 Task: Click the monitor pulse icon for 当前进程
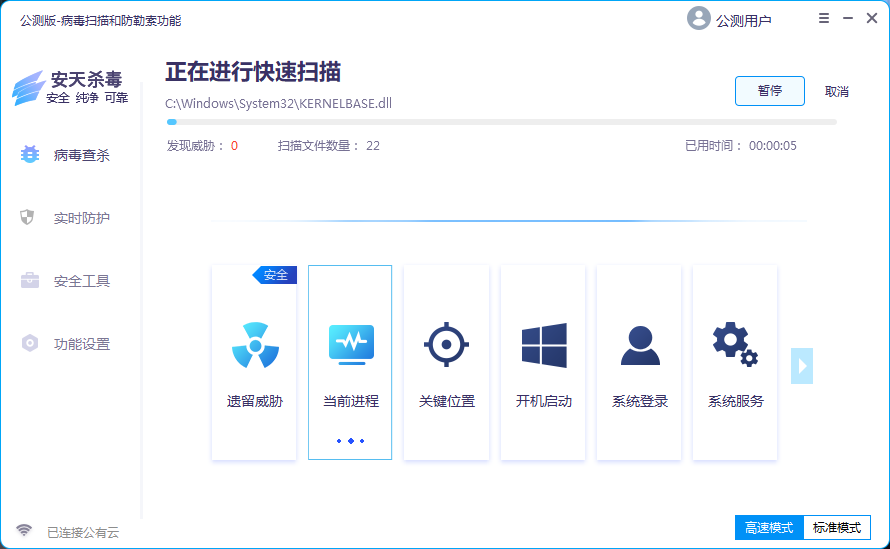[x=351, y=345]
